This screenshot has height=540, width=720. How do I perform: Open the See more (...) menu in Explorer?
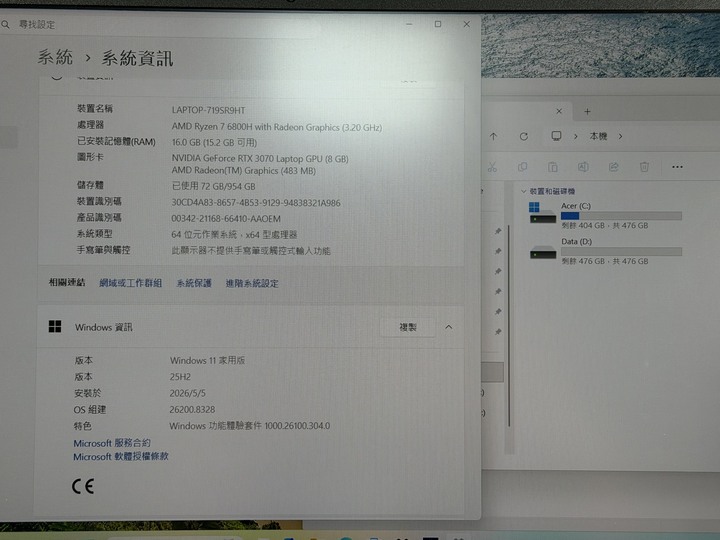point(677,167)
